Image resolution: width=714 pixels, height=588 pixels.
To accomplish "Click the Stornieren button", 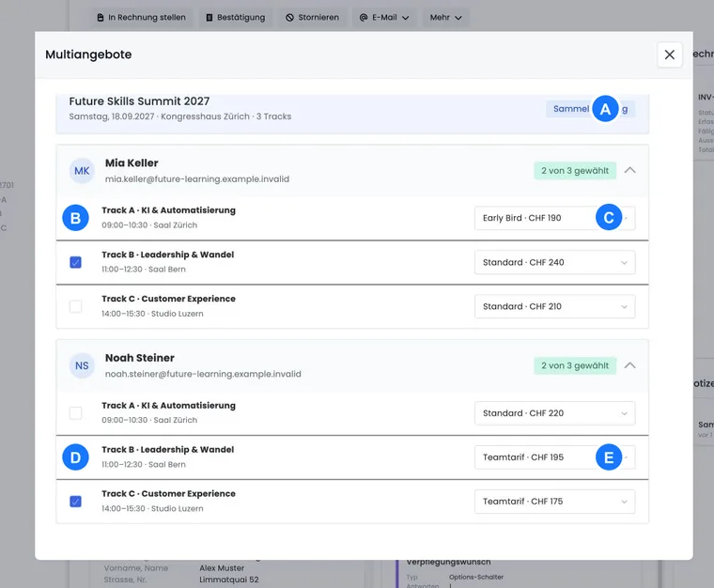I will tap(312, 17).
